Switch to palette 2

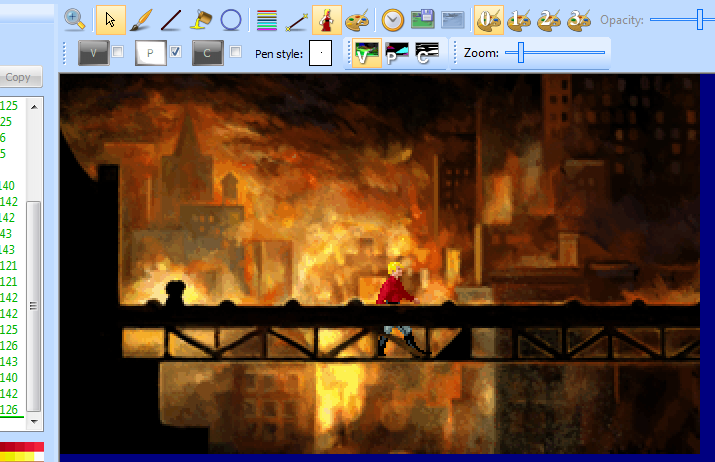tap(549, 21)
